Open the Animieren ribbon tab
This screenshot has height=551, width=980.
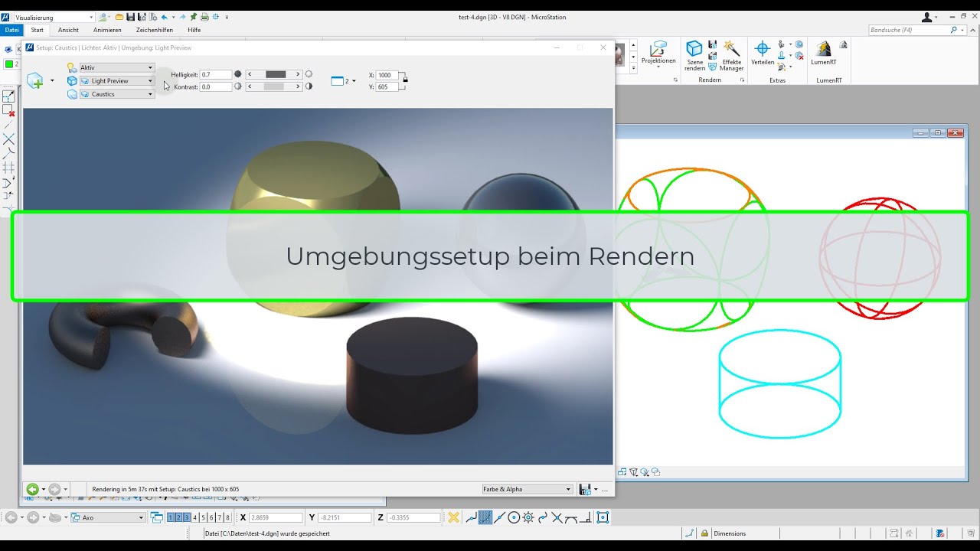coord(107,30)
